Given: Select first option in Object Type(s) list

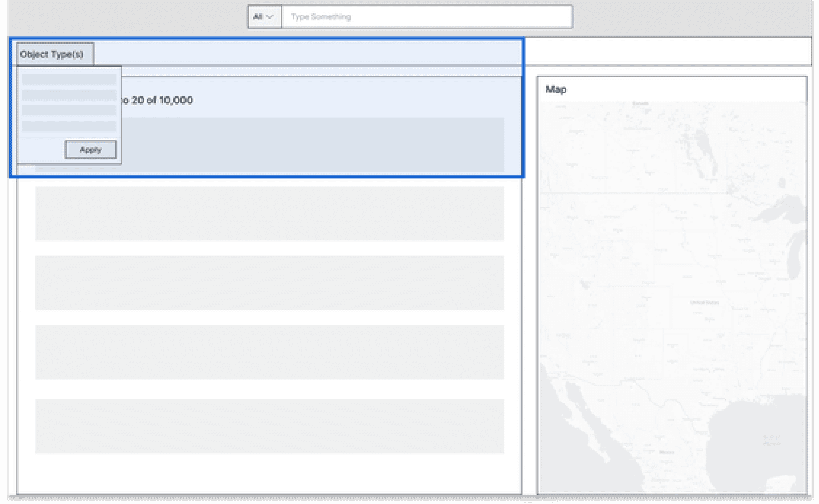Looking at the screenshot, I should coord(69,80).
